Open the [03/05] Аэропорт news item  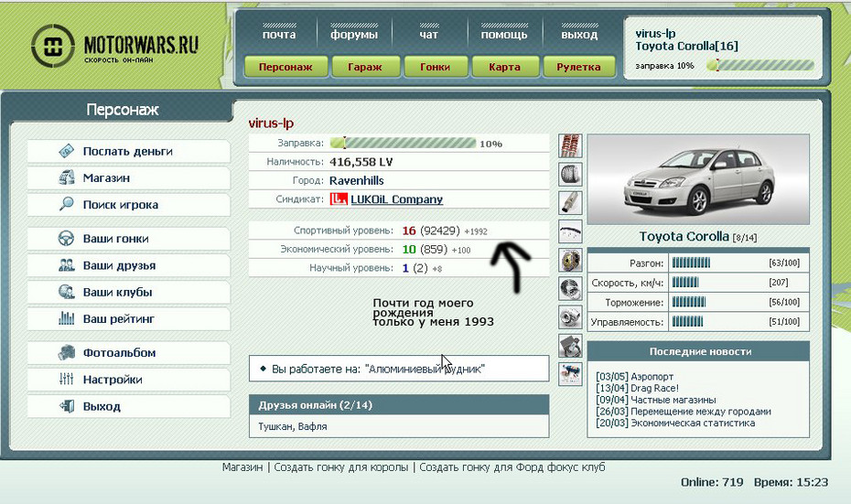tap(634, 377)
